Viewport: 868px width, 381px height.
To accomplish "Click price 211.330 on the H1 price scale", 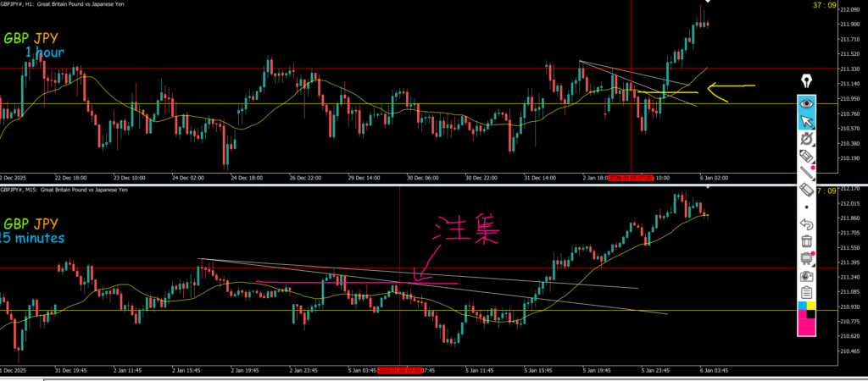I will (x=849, y=69).
